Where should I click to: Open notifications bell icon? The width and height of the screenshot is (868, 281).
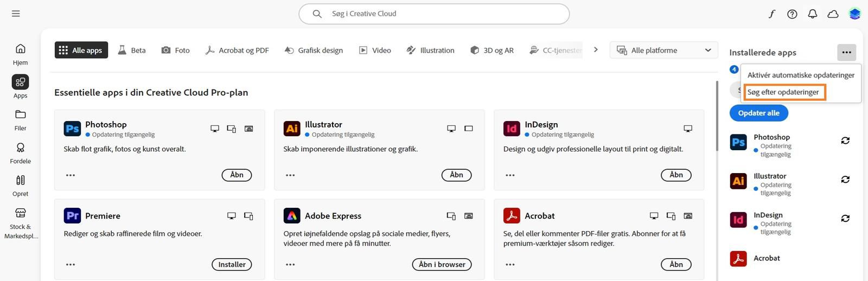pyautogui.click(x=812, y=14)
